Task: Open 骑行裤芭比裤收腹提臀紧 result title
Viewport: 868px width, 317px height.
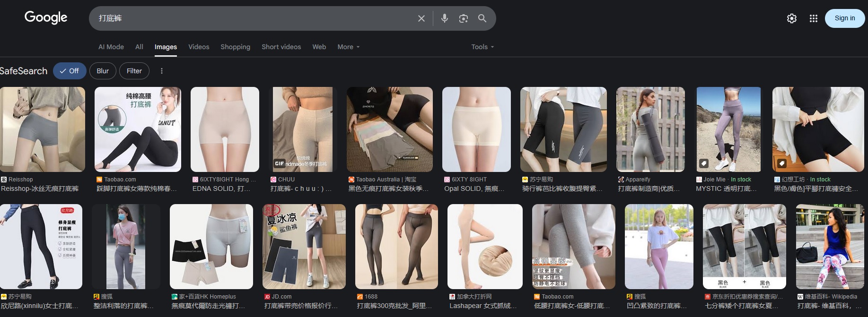Action: coord(562,188)
